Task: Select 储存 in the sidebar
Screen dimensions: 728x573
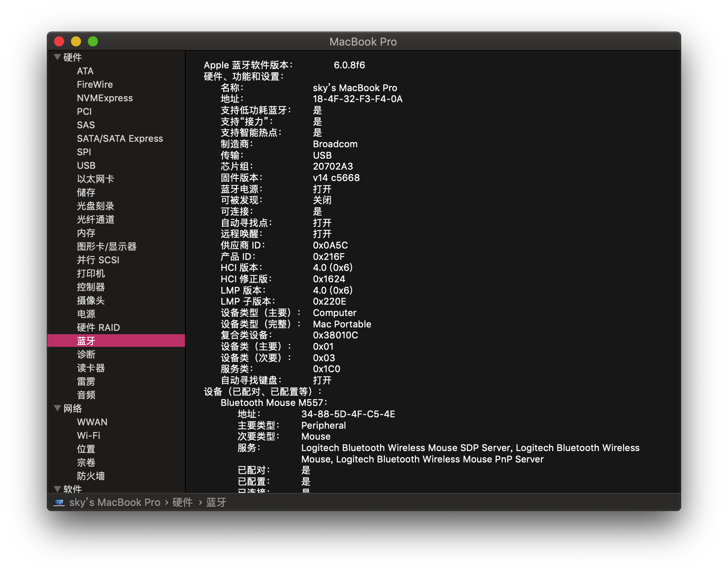Action: point(86,192)
